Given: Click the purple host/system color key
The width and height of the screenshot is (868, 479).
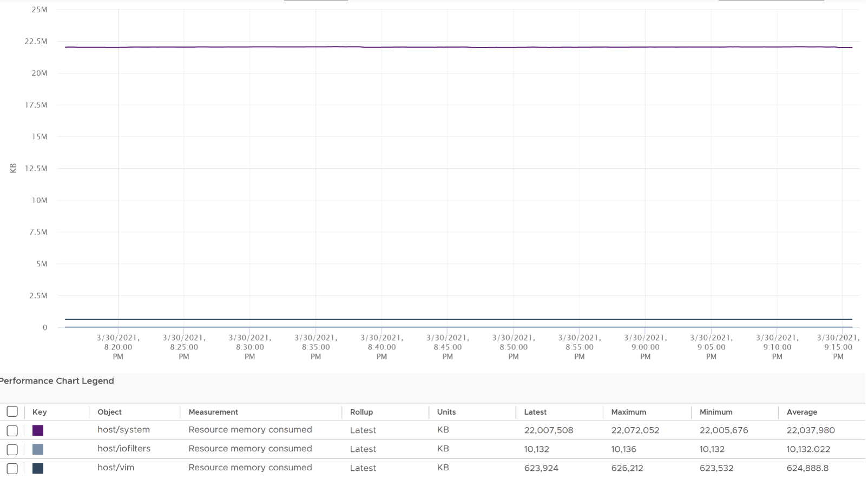Looking at the screenshot, I should click(38, 430).
